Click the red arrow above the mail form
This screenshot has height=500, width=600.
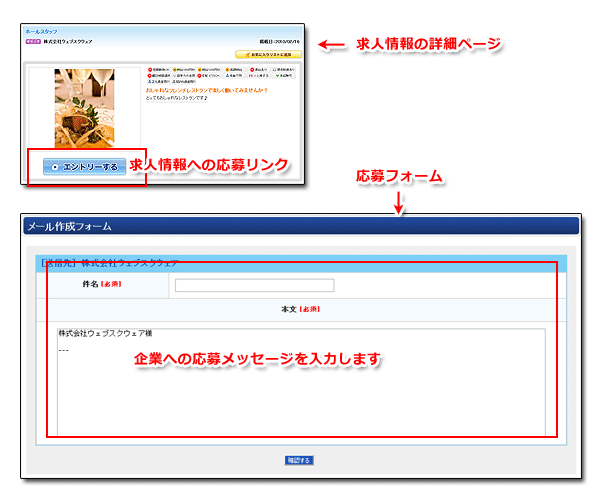(399, 203)
